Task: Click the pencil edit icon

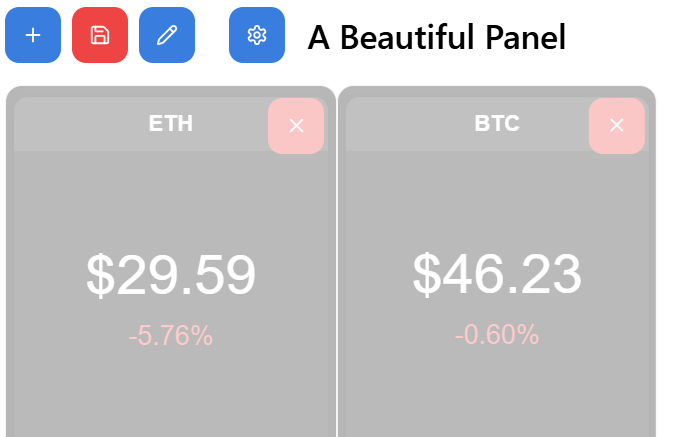Action: [x=167, y=35]
